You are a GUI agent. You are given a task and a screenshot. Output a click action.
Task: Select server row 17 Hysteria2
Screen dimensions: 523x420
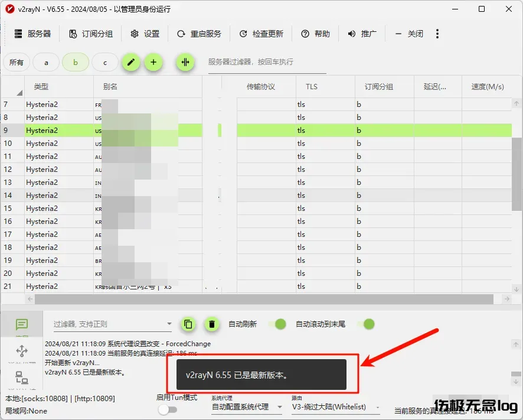256,235
